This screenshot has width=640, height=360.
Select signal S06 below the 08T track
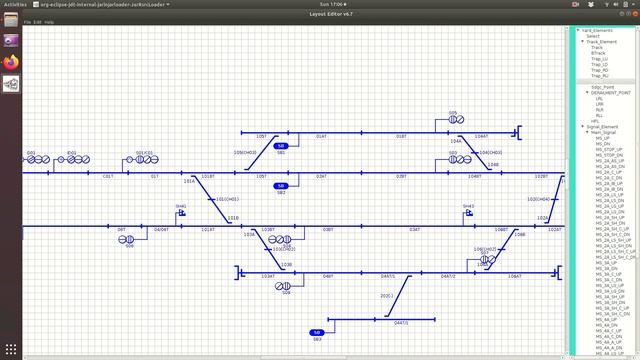[126, 239]
